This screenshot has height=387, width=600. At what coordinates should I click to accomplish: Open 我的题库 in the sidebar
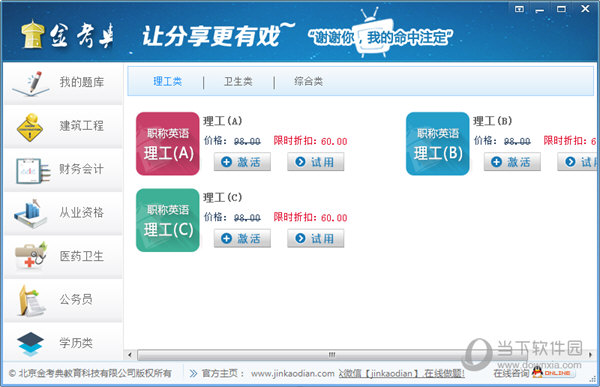64,83
